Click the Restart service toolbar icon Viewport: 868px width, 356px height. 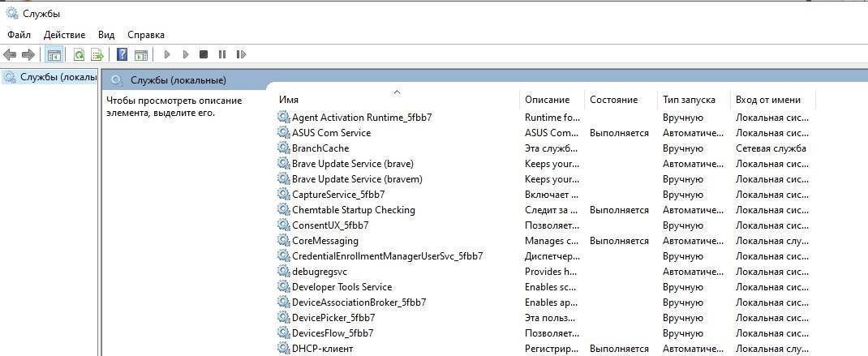pos(241,54)
